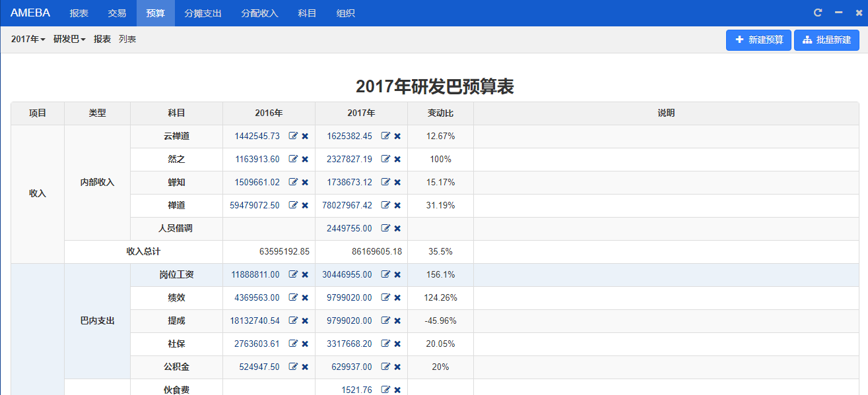
Task: Edit 2017 budget for 蝉知
Action: (385, 183)
